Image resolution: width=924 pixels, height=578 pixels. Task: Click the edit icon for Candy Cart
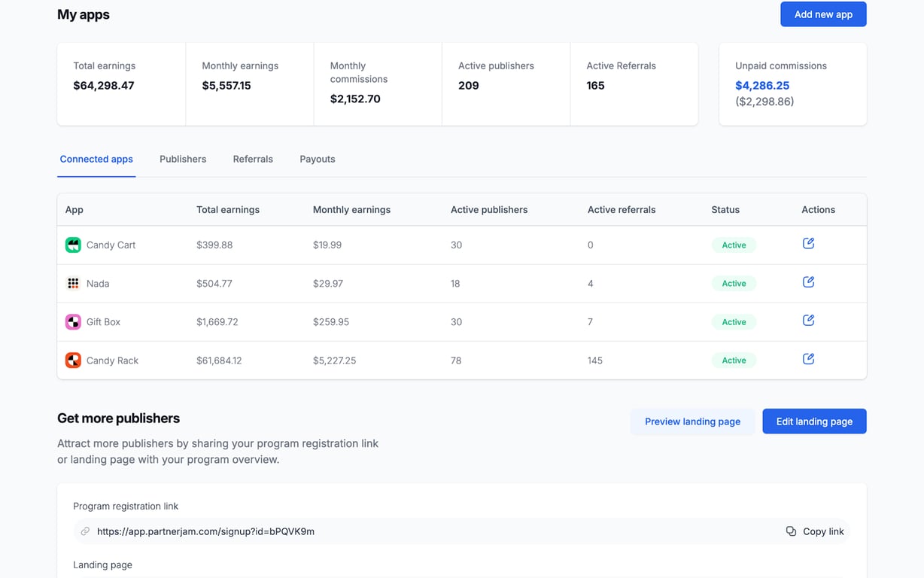click(808, 243)
